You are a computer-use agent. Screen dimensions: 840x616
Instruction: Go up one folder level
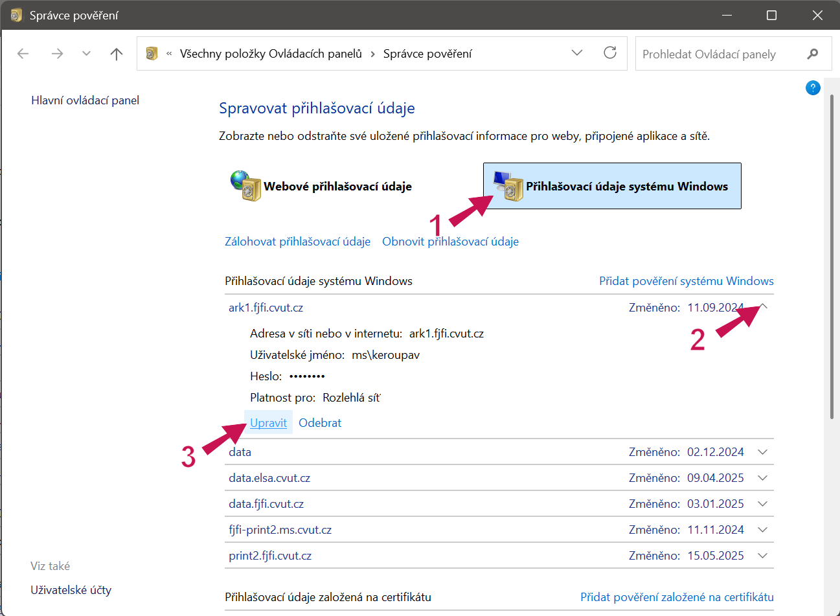pos(117,54)
